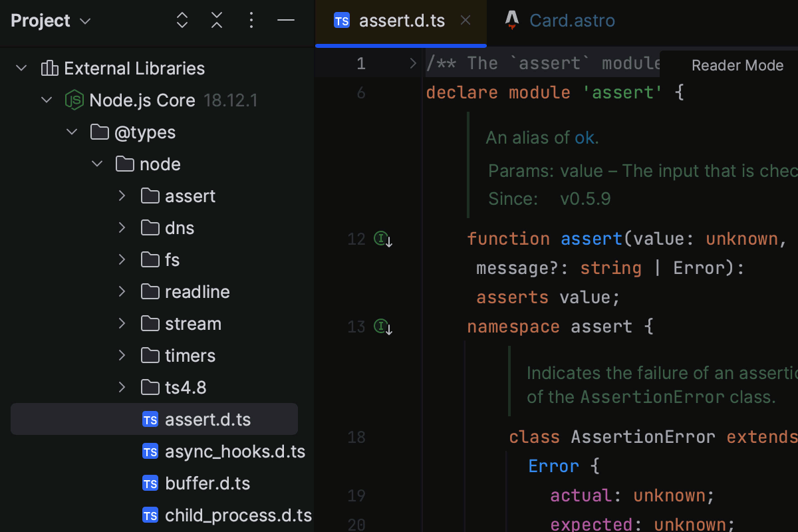Click the Node.js Core library icon
Image resolution: width=798 pixels, height=532 pixels.
pyautogui.click(x=74, y=100)
